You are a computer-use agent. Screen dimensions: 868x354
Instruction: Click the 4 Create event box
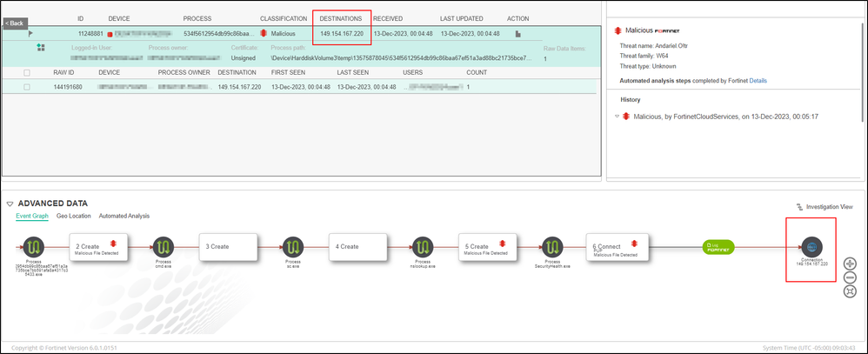358,248
